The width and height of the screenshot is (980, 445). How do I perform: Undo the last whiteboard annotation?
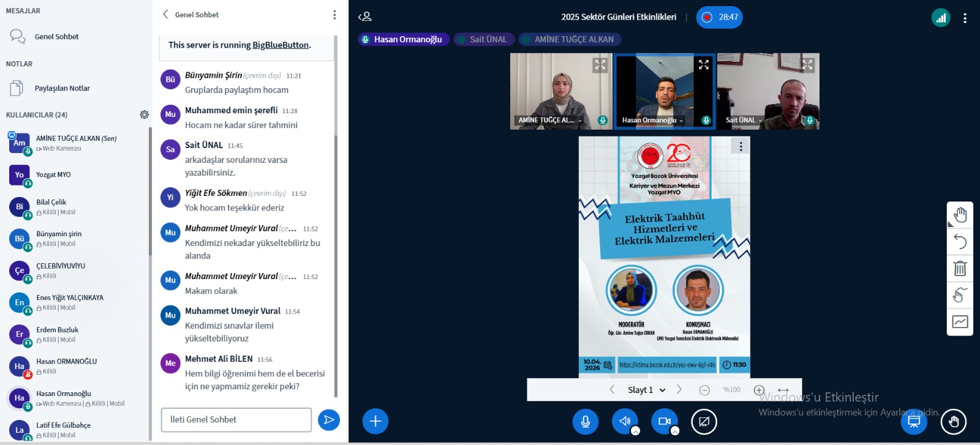tap(960, 242)
